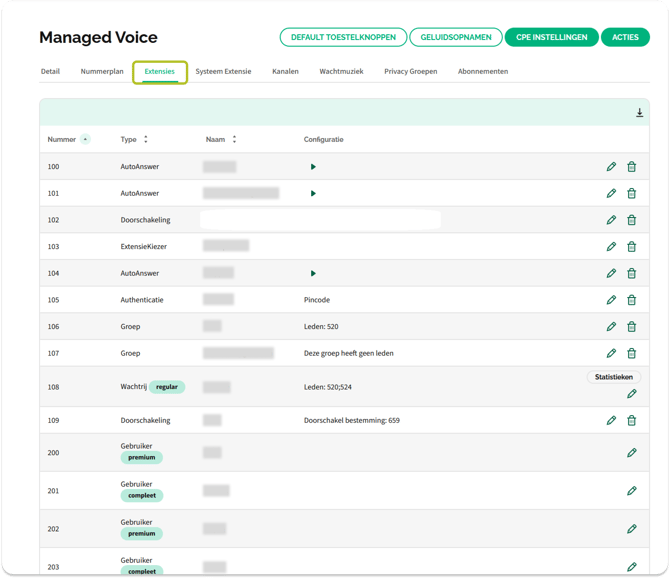Delete extension 101 using the trash icon
The height and width of the screenshot is (578, 670).
631,193
